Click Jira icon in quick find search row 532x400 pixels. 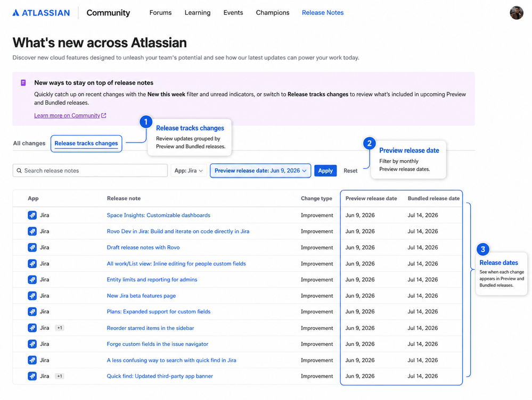[x=32, y=360]
